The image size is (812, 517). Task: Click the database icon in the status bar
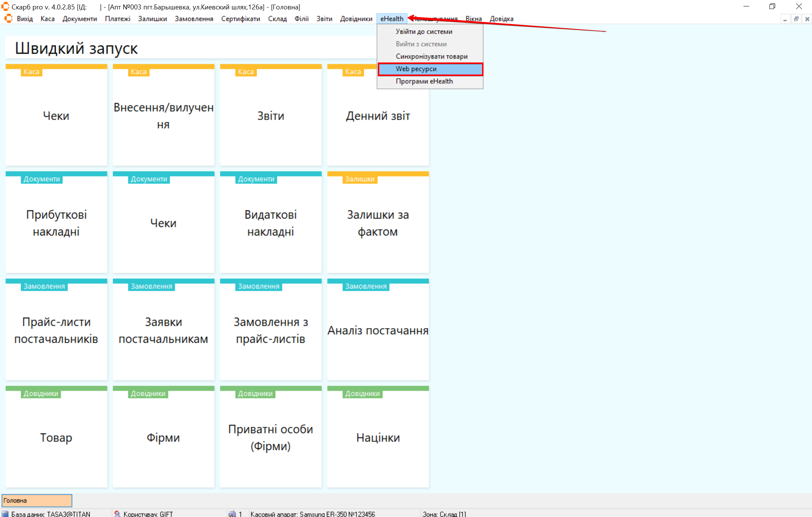pyautogui.click(x=5, y=514)
